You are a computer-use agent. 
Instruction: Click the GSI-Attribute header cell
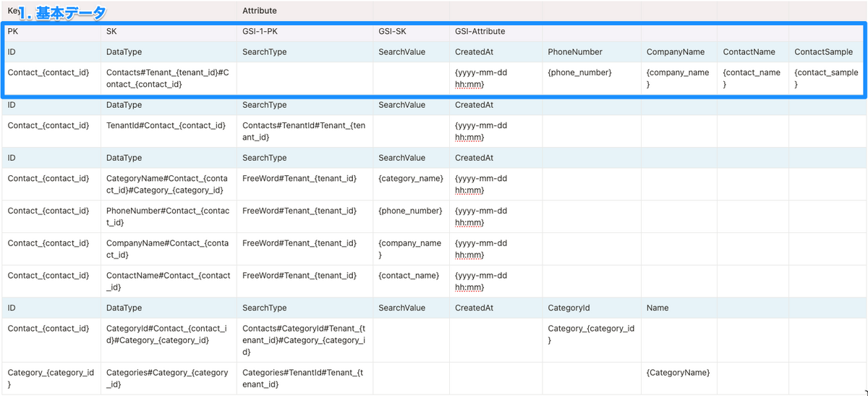tap(495, 31)
